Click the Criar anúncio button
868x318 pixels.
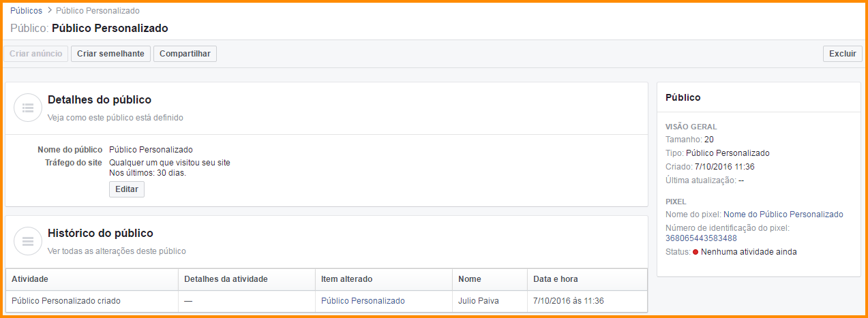pos(36,54)
